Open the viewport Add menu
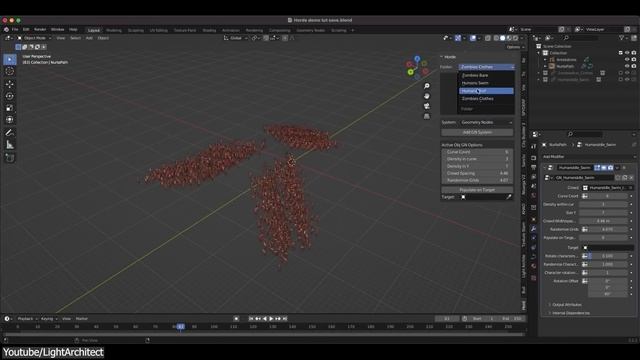This screenshot has height=360, width=640. coord(89,38)
